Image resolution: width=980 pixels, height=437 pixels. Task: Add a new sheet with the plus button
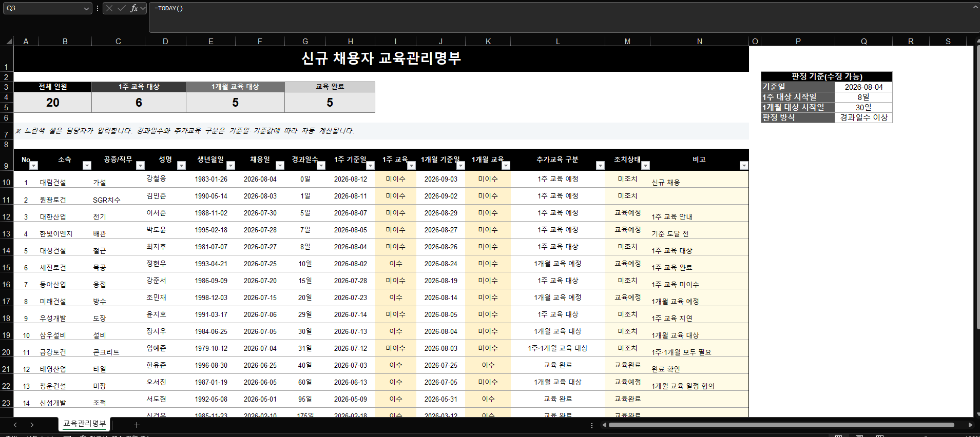137,425
